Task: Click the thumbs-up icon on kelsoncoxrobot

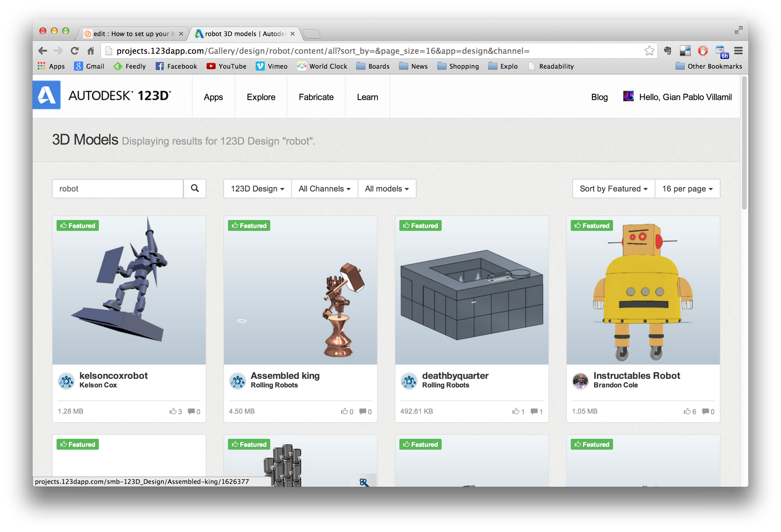Action: 173,411
